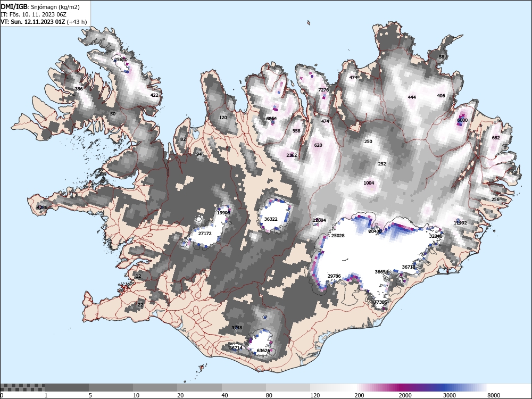532x399 pixels.
Task: Click the snow value '444' on the map
Action: click(412, 97)
